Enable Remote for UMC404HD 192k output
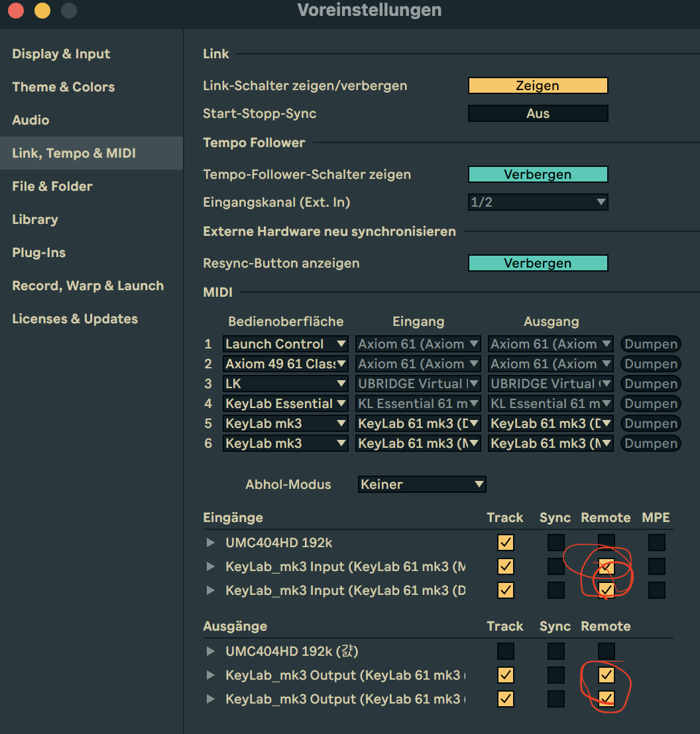Image resolution: width=700 pixels, height=734 pixels. tap(607, 651)
